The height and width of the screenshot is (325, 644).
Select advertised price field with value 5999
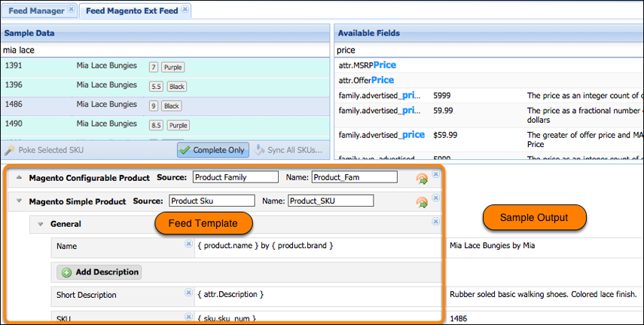[x=489, y=96]
